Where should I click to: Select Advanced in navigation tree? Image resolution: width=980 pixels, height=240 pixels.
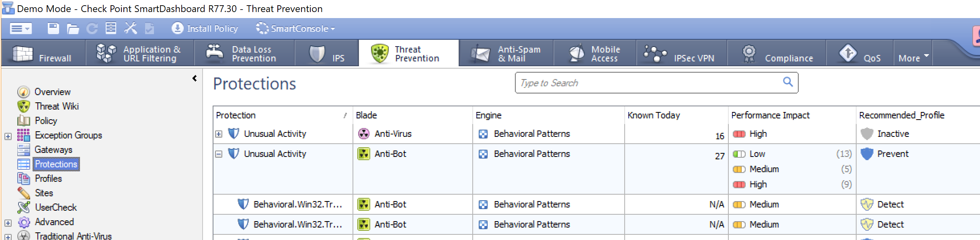click(54, 222)
